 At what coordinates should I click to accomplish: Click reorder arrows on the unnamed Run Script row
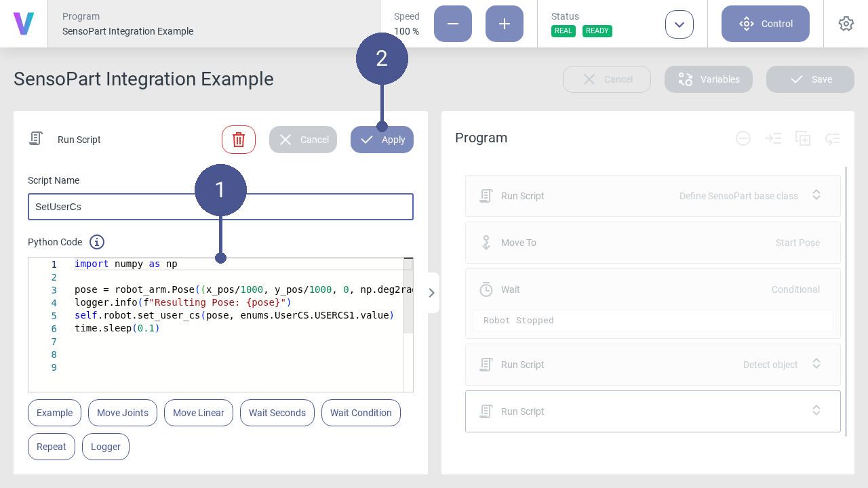click(816, 411)
